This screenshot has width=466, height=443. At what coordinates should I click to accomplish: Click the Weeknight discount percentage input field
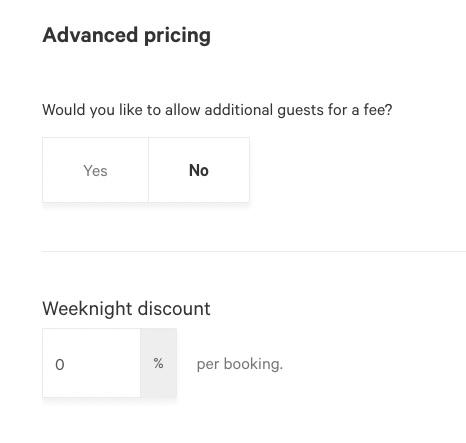[x=91, y=363]
